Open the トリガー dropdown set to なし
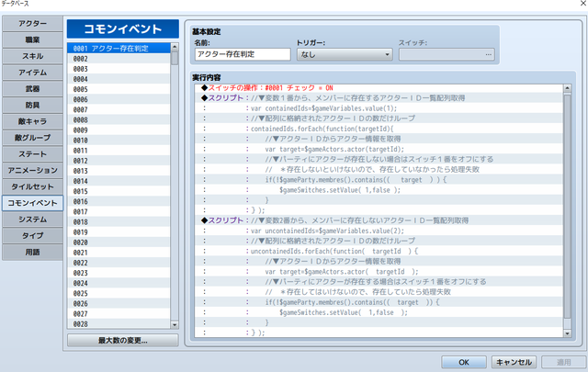This screenshot has width=588, height=372. [345, 54]
